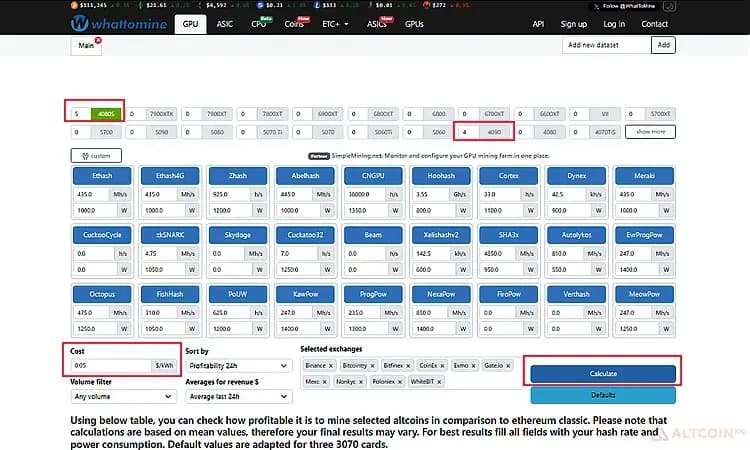Expand the ETC+ navigation menu
Screen dimensions: 750x450
(x=335, y=24)
